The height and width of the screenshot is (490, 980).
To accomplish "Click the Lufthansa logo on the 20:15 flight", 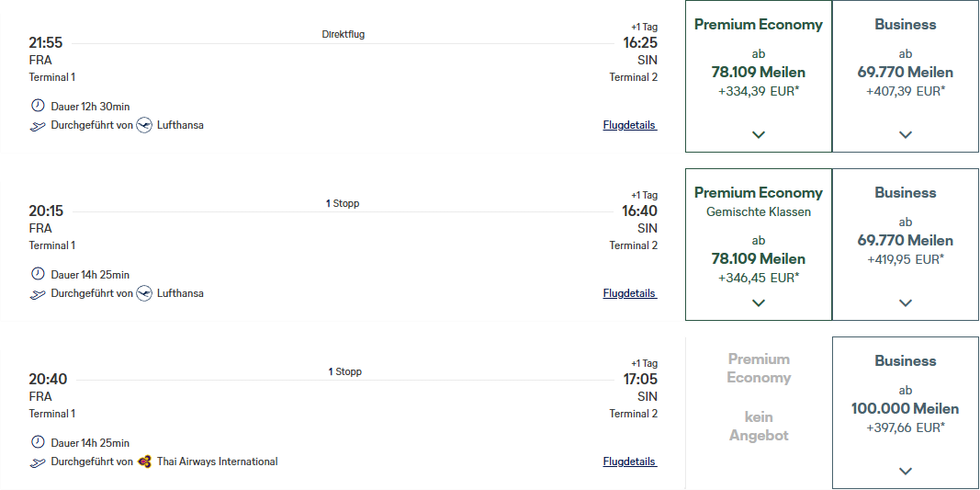I will pyautogui.click(x=144, y=293).
